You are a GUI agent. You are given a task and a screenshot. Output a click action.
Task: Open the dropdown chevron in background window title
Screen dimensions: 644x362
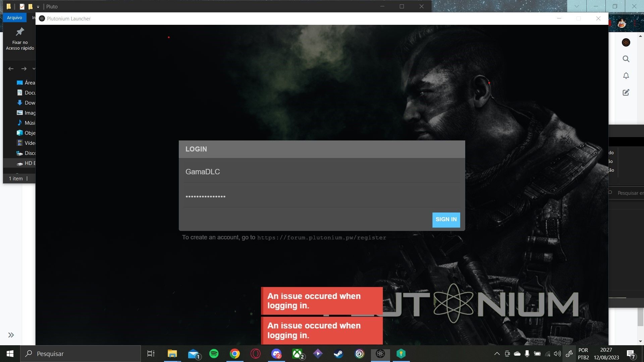[577, 6]
